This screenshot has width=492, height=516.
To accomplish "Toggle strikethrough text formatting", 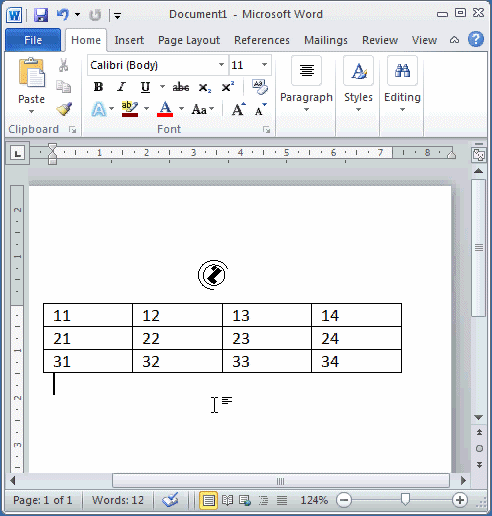I will pyautogui.click(x=181, y=87).
